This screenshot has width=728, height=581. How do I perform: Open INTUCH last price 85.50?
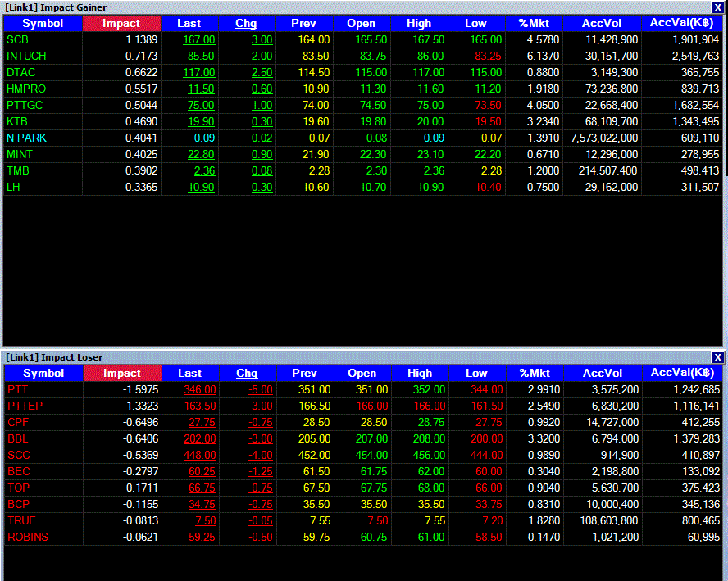201,57
